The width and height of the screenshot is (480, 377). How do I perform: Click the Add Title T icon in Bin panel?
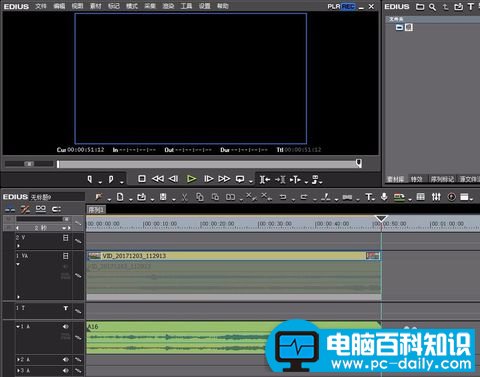coord(471,6)
